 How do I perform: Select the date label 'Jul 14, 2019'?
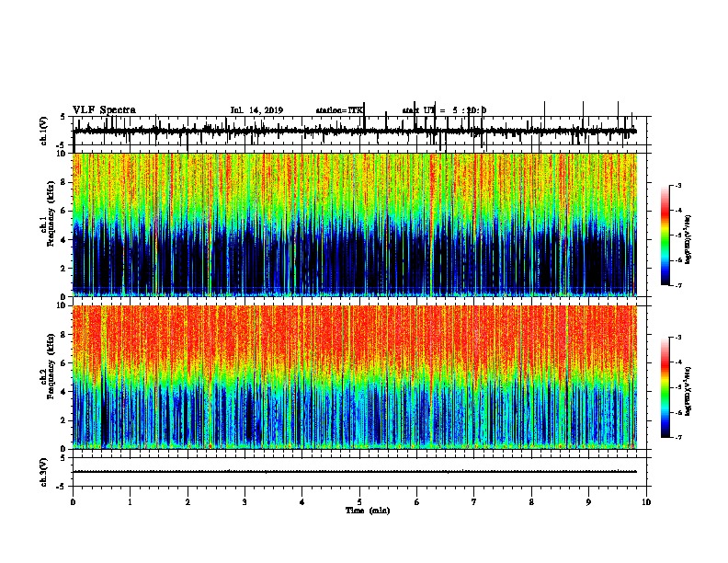(256, 110)
